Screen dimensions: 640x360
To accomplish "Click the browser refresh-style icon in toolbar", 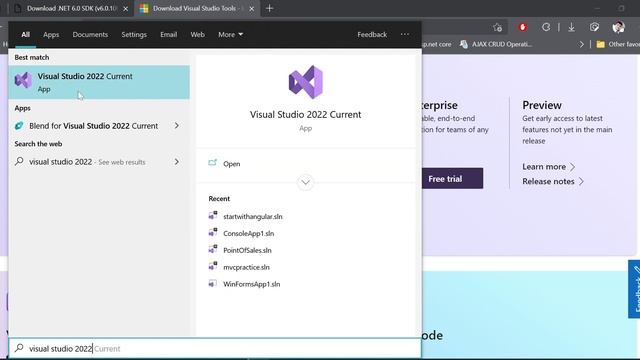I will coord(546,27).
